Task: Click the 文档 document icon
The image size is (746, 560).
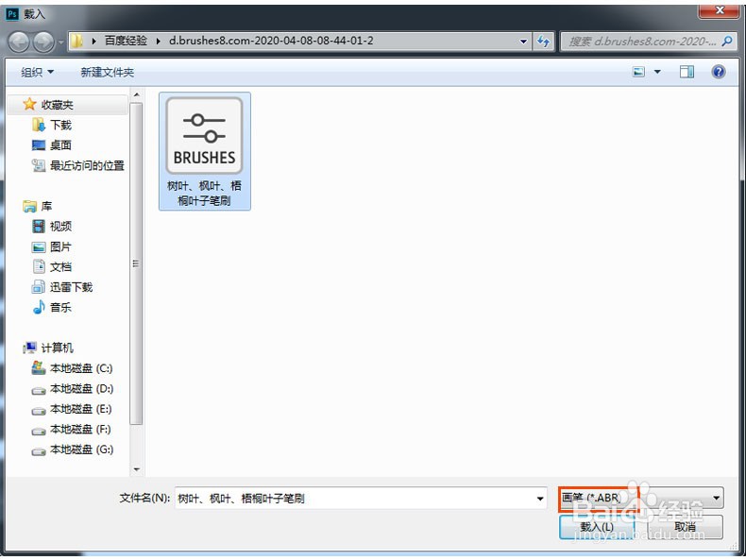Action: click(x=39, y=266)
